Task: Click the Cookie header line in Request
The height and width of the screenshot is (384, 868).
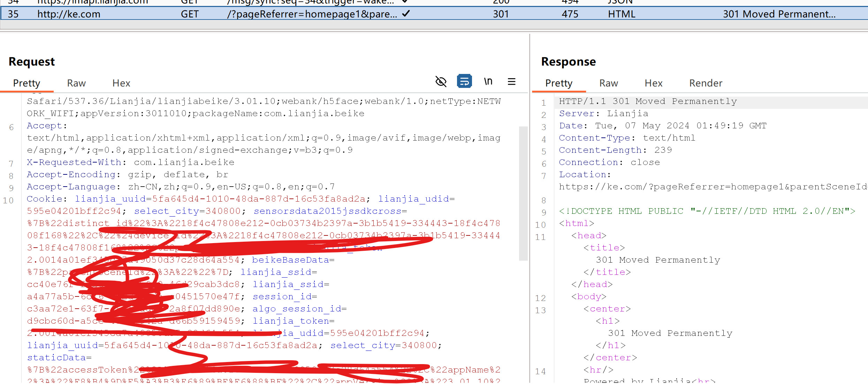Action: click(x=45, y=199)
